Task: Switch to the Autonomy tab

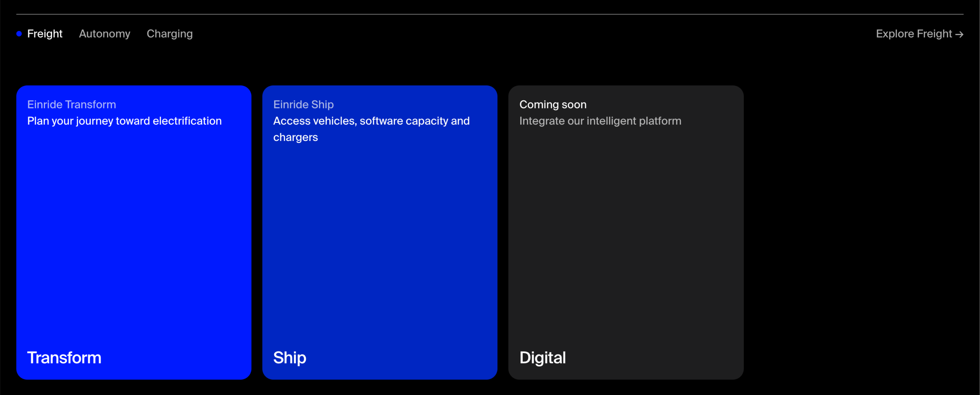Action: (x=105, y=34)
